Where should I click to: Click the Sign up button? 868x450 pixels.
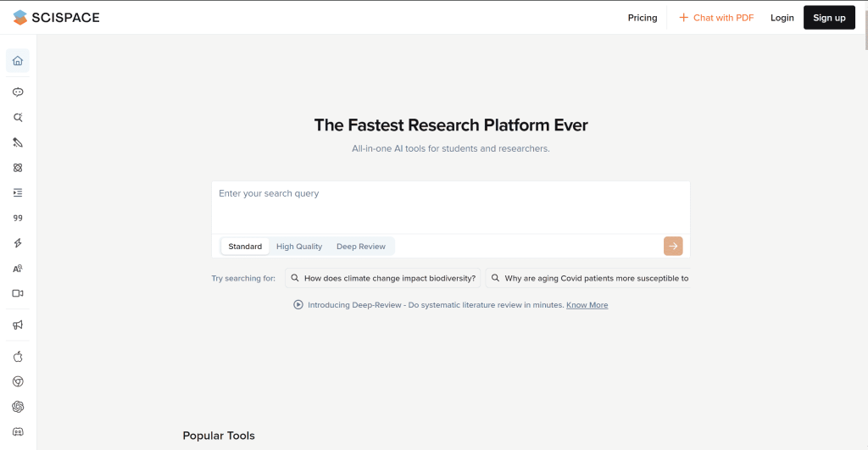[x=828, y=18]
